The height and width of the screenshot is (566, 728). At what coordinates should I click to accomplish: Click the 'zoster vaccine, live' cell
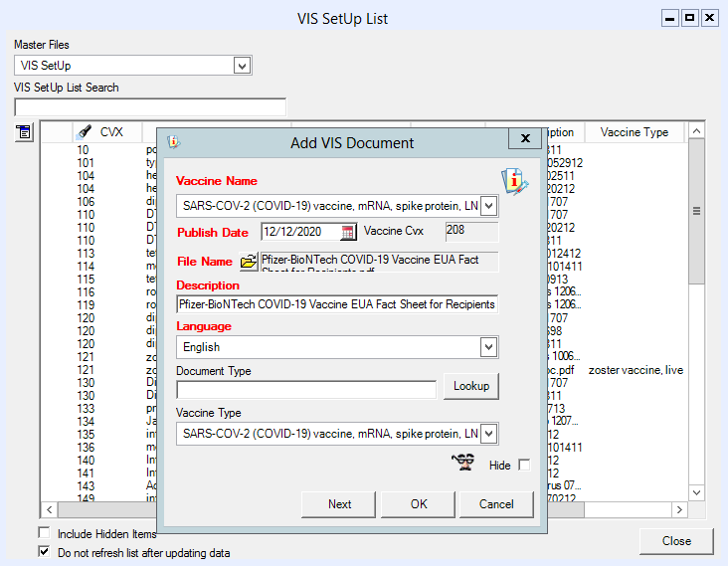click(x=636, y=370)
